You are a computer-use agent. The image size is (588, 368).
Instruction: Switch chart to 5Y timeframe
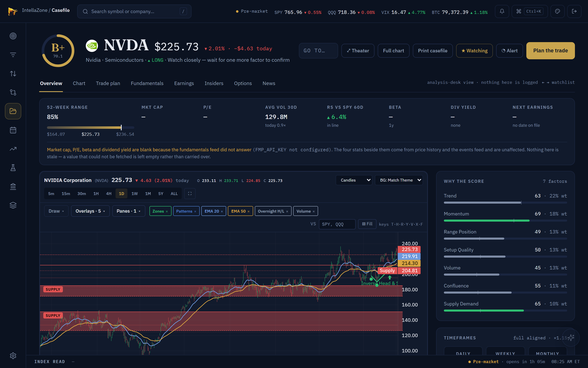pyautogui.click(x=161, y=193)
